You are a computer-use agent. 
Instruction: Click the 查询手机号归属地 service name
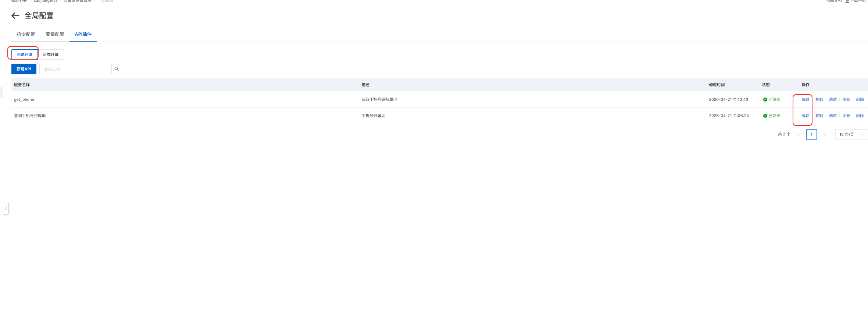click(30, 116)
